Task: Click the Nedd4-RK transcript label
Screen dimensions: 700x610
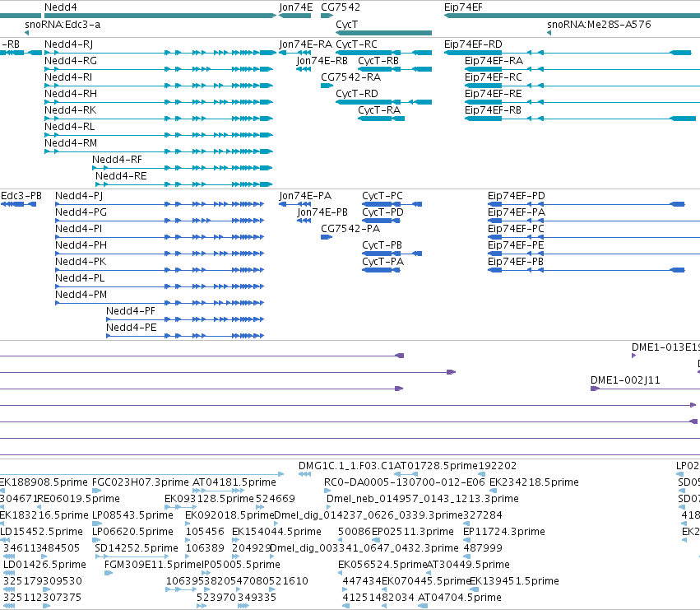Action: (71, 110)
